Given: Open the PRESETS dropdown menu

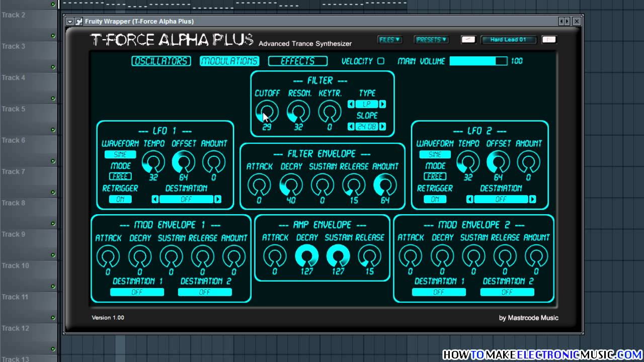Looking at the screenshot, I should (x=431, y=40).
